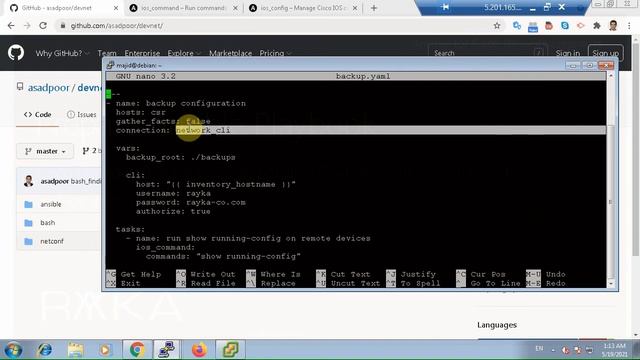
Task: Close the GitHub asadpoor/devnet tab
Action: click(x=116, y=8)
